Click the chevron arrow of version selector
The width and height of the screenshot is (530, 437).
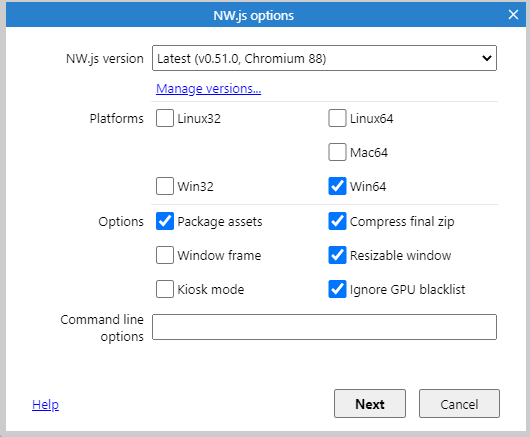486,58
